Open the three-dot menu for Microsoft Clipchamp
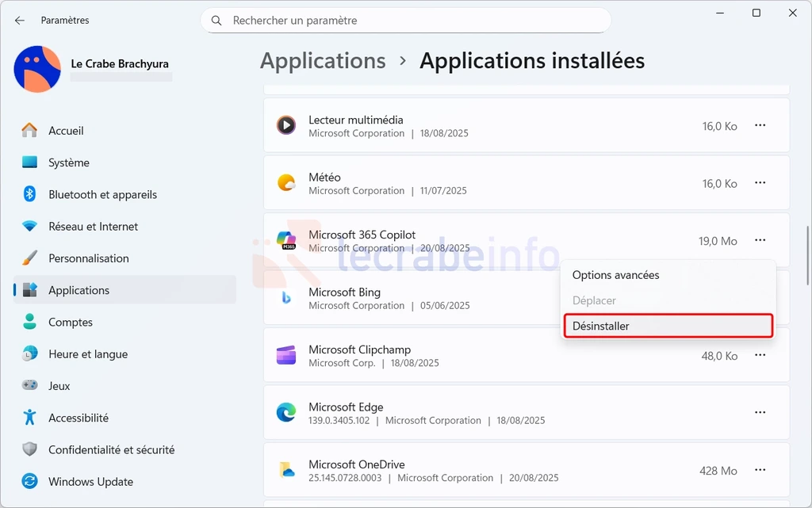The width and height of the screenshot is (812, 508). click(x=760, y=355)
